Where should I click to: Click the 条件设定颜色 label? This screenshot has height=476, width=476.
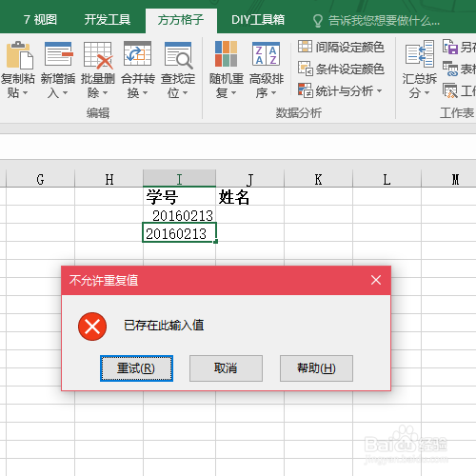point(349,69)
